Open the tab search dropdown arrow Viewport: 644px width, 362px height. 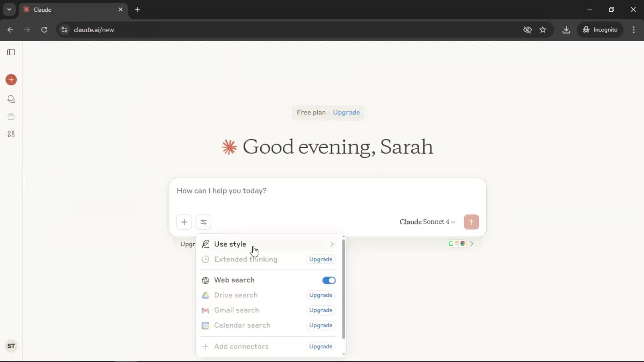[x=9, y=9]
